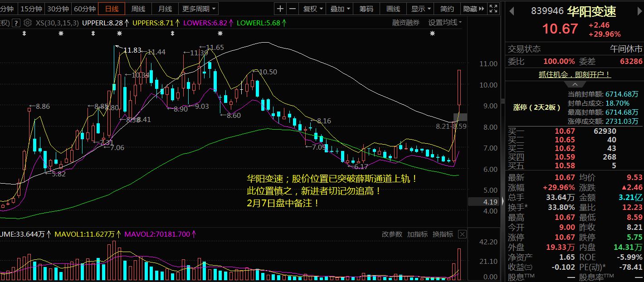Click the 封单占成交 18.70% value
Screen dimensions: 644x282
(617, 103)
